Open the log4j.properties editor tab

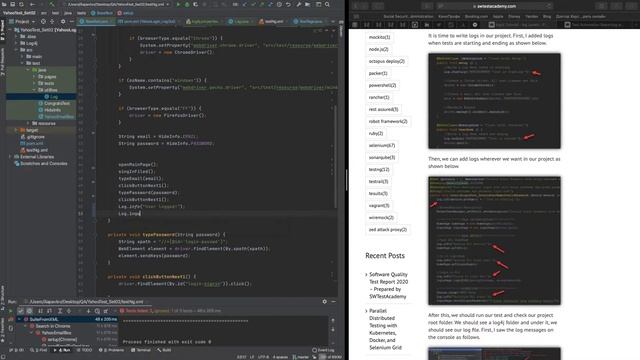pos(202,21)
